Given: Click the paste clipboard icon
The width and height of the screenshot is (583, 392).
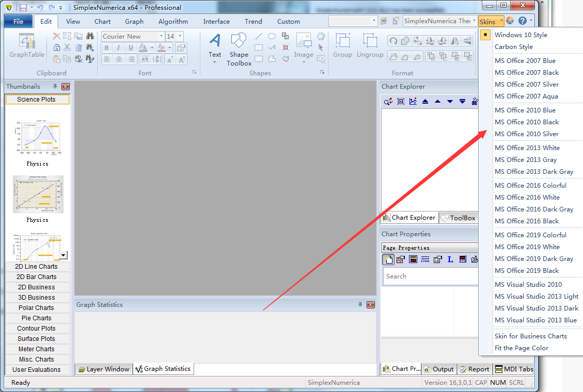Looking at the screenshot, I should (56, 59).
